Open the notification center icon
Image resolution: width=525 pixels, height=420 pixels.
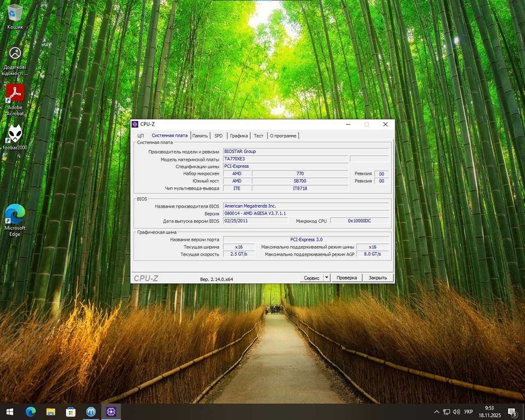(512, 412)
